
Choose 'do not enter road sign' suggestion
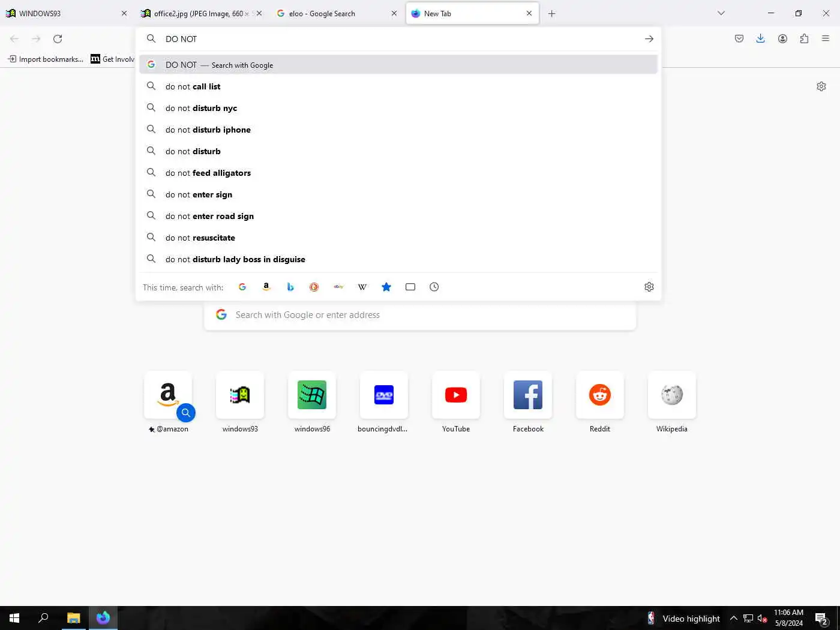(398, 216)
